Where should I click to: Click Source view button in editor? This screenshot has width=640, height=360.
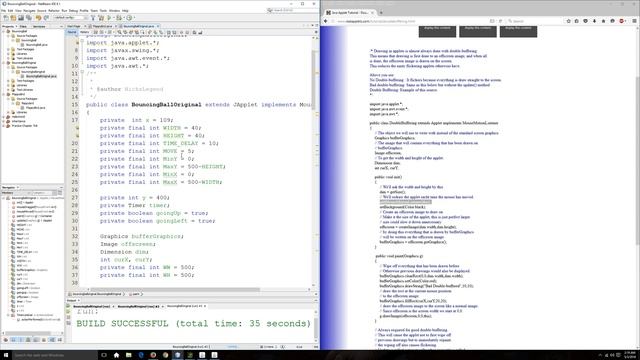(71, 32)
